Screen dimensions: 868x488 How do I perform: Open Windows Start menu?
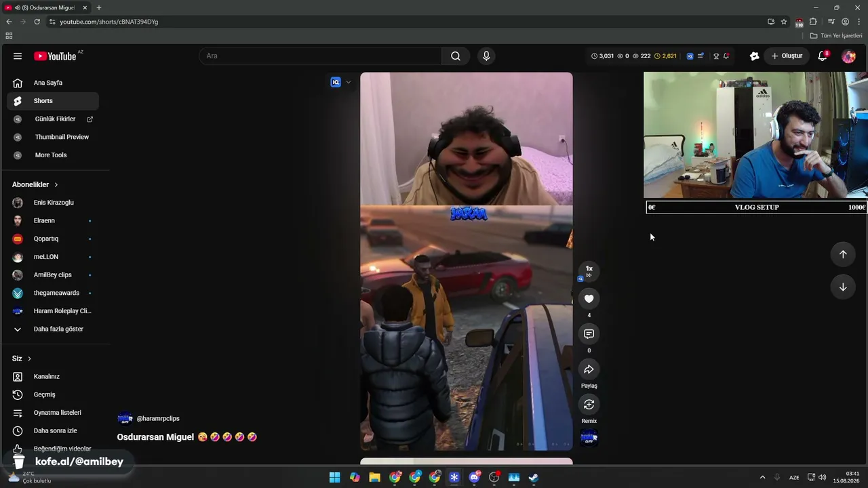[335, 478]
